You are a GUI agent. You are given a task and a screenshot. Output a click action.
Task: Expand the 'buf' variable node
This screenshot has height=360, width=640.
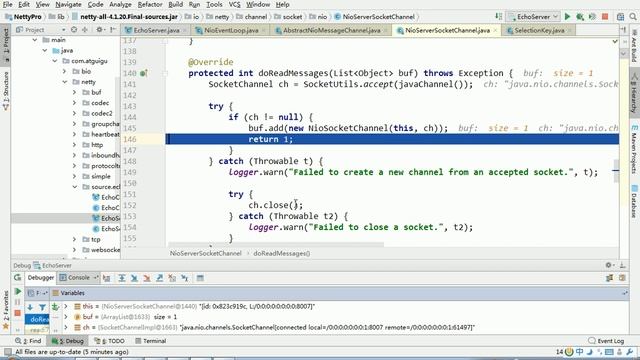66,317
